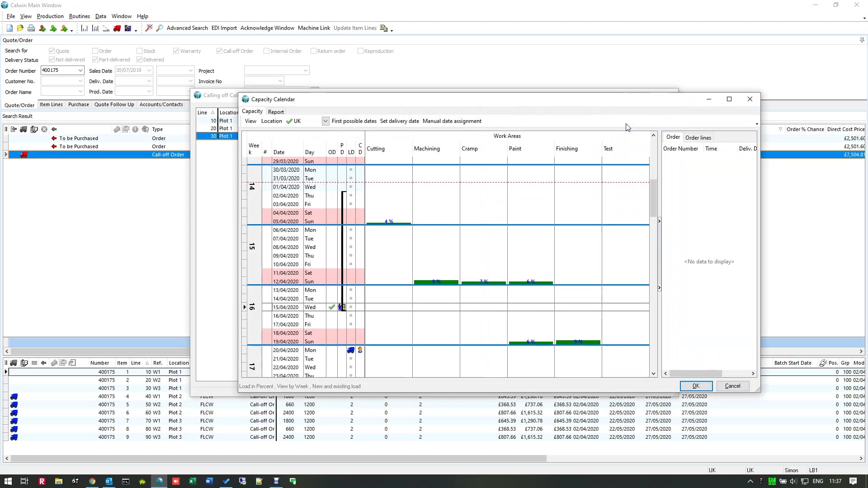Image resolution: width=868 pixels, height=488 pixels.
Task: Click the crossed-out clear search toolbar icon
Action: 149,28
